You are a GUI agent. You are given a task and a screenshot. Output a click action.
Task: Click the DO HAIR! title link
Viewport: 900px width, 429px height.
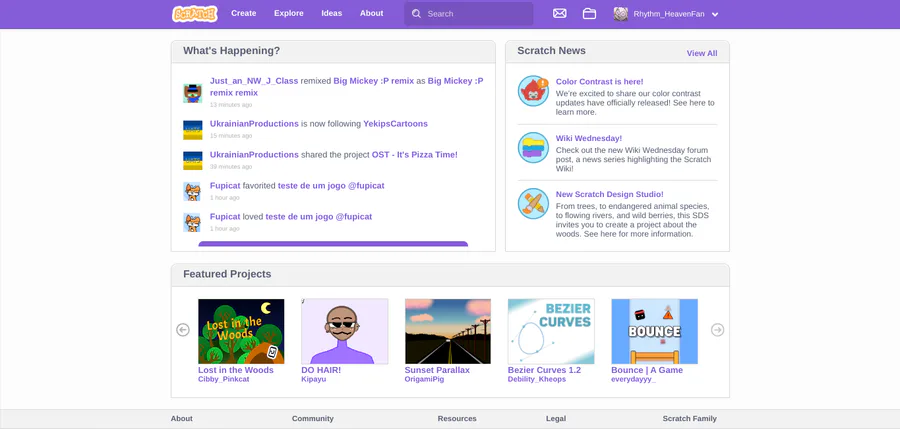(321, 370)
